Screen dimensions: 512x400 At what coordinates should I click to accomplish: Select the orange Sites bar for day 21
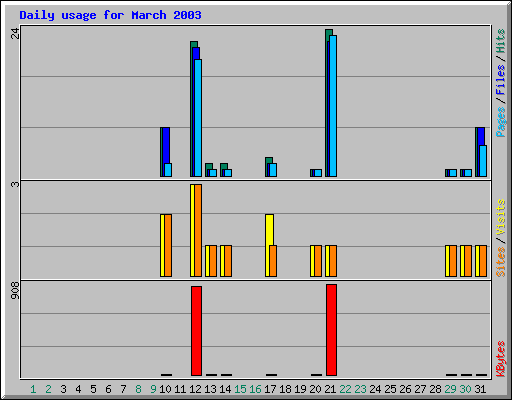coord(333,261)
